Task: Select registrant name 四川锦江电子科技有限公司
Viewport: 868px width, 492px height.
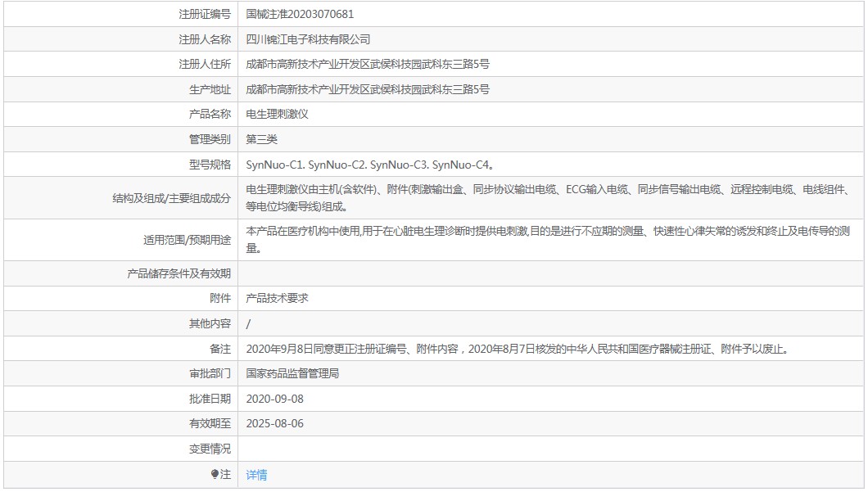Action: coord(308,39)
